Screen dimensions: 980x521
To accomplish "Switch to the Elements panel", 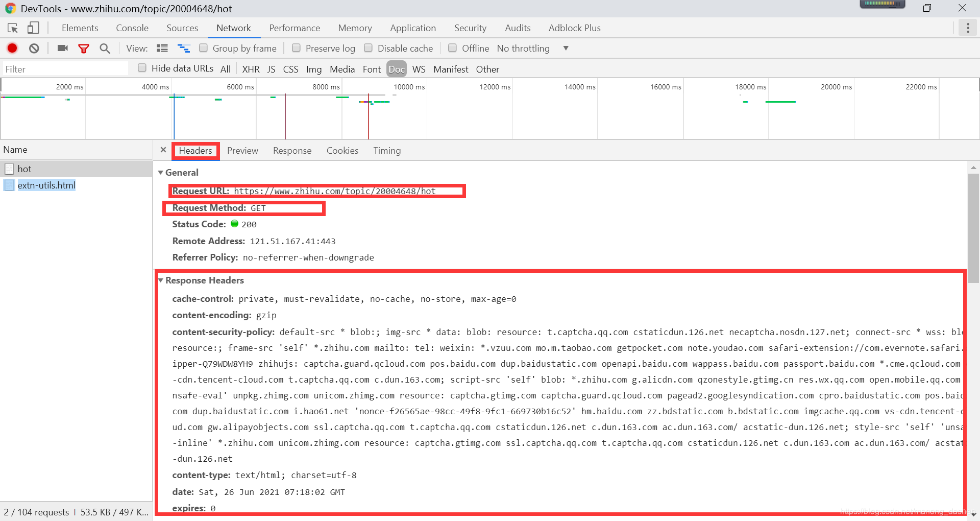I will tap(80, 28).
